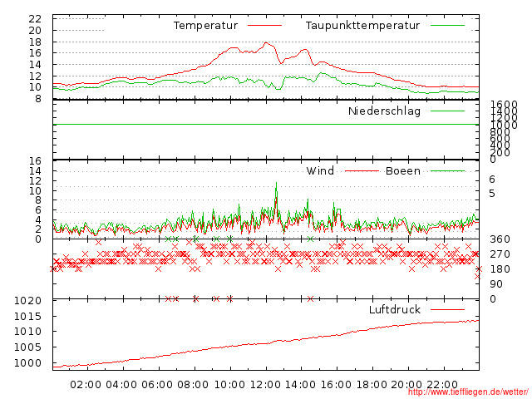Select the Taupunkttemperatur legend label

[362, 26]
